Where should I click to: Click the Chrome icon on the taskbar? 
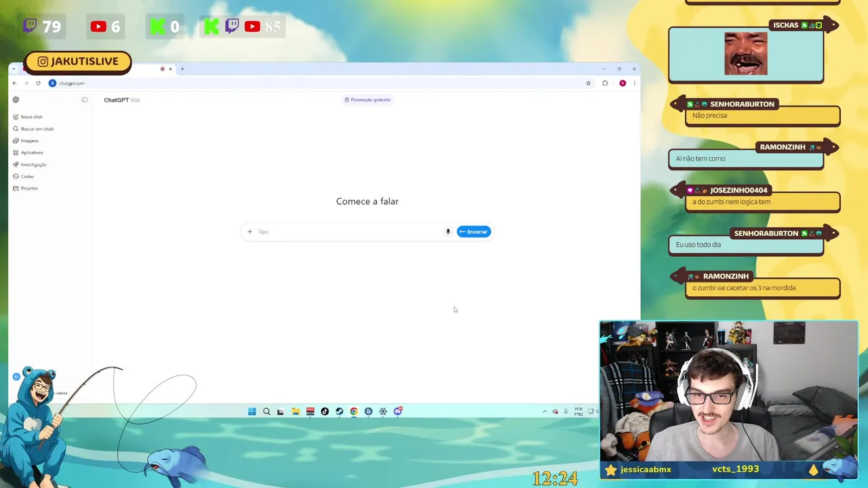click(x=354, y=411)
